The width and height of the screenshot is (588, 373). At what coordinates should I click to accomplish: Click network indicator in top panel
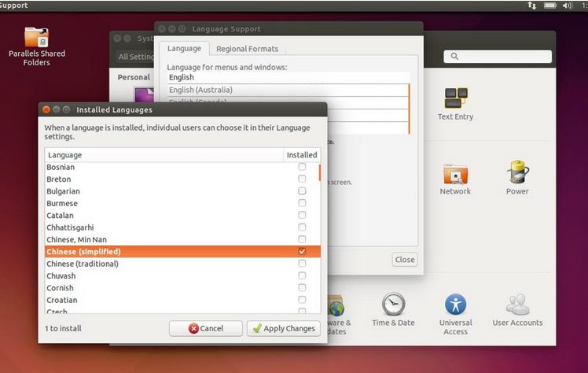click(x=531, y=6)
